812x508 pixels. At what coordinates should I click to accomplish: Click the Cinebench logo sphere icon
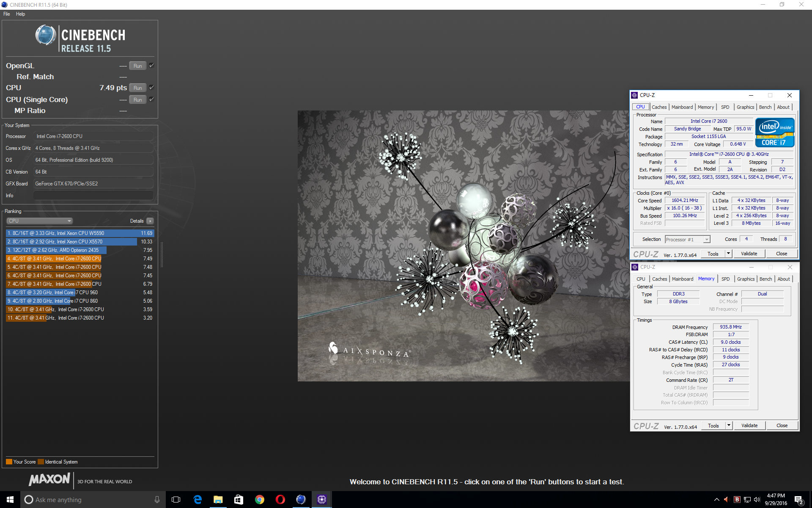[x=45, y=35]
